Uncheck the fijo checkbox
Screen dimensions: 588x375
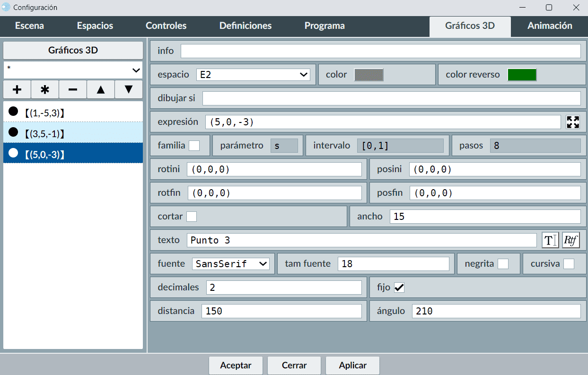click(x=399, y=288)
